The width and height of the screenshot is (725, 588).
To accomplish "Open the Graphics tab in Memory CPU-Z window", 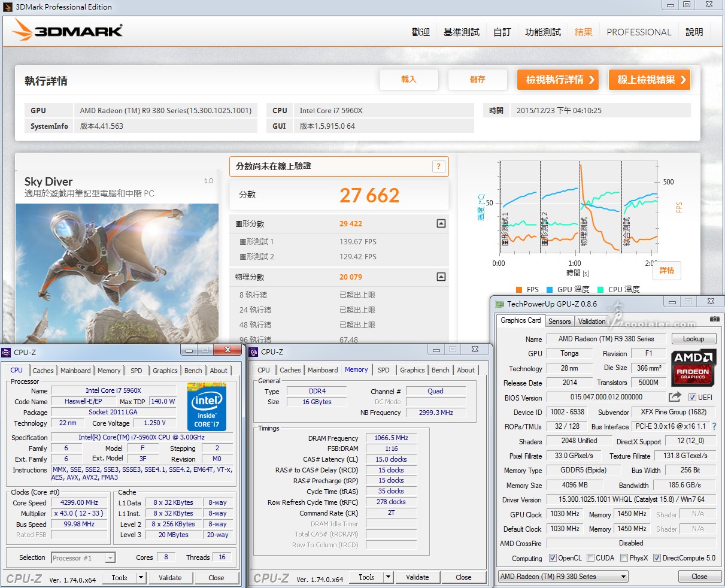I will pyautogui.click(x=412, y=370).
